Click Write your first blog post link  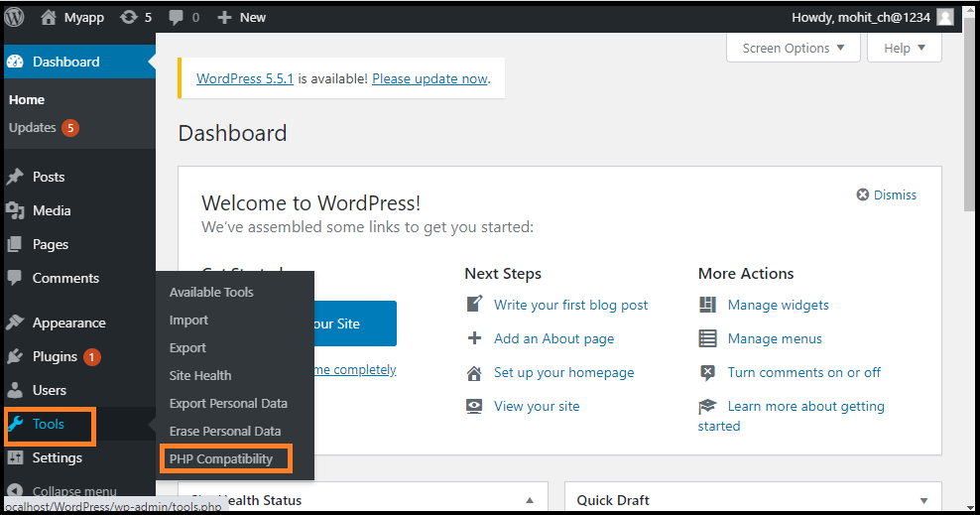tap(570, 305)
